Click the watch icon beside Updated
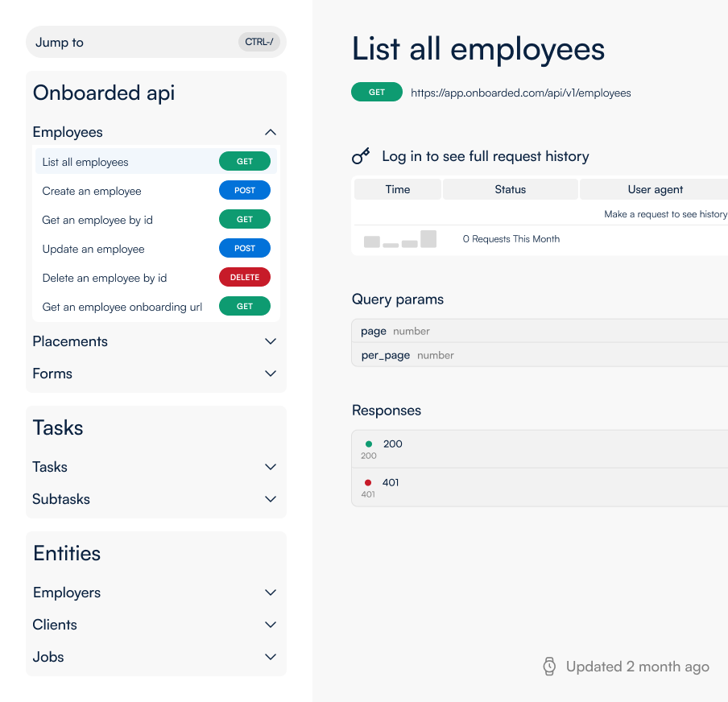Screen dimensions: 728x702 (x=549, y=667)
